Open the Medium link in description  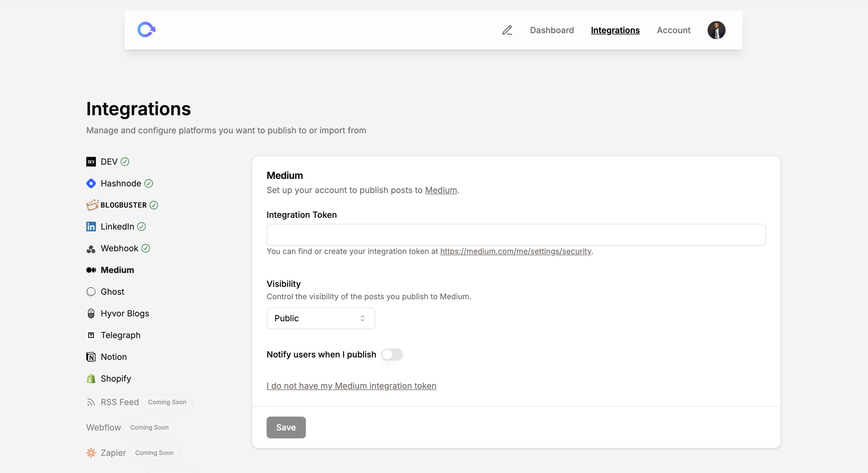441,190
